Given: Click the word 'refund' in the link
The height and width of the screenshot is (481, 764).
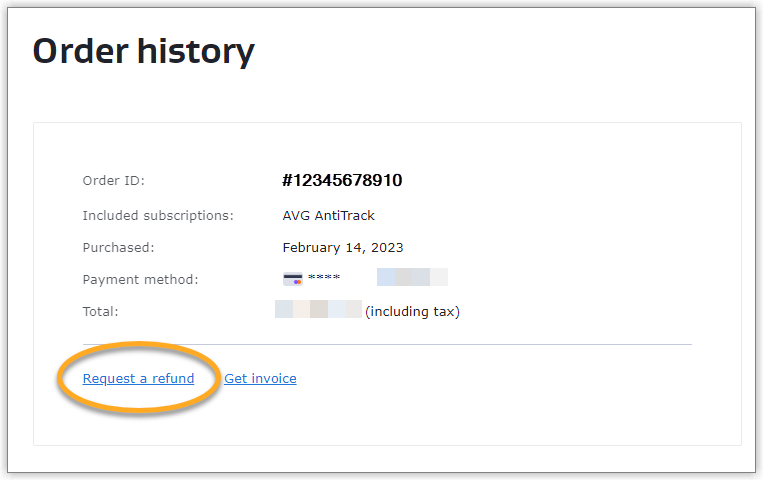Looking at the screenshot, I should (x=173, y=378).
